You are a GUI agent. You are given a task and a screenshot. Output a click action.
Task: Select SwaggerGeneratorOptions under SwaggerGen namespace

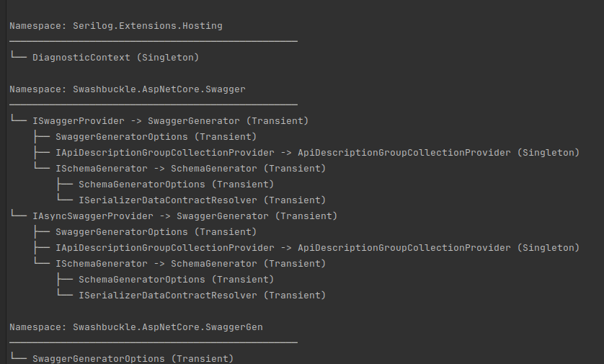tap(133, 359)
